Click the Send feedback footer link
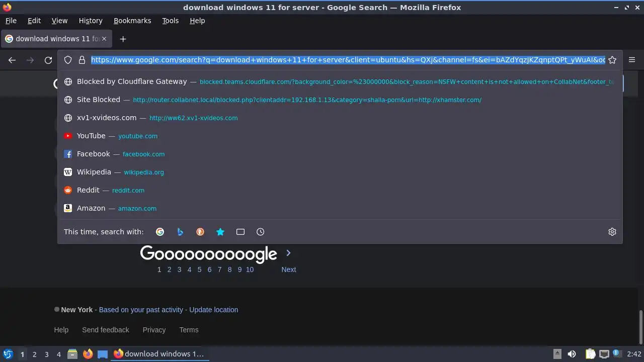 pos(106,330)
